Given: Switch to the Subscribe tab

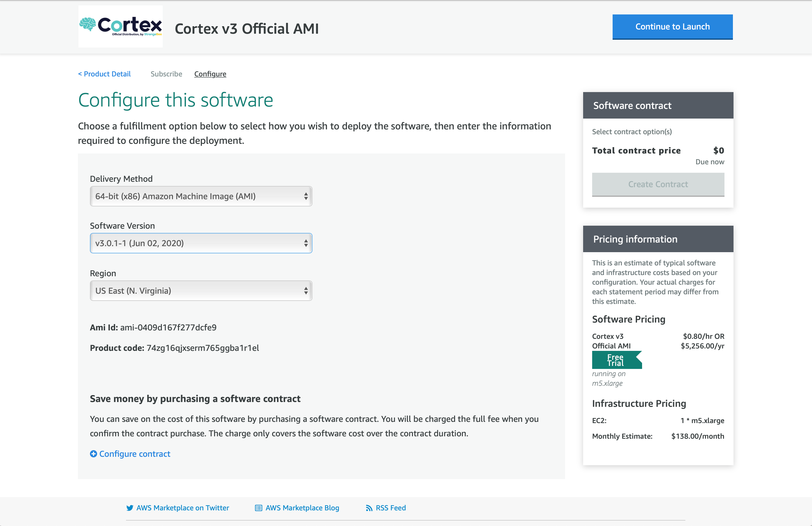Looking at the screenshot, I should [x=166, y=74].
